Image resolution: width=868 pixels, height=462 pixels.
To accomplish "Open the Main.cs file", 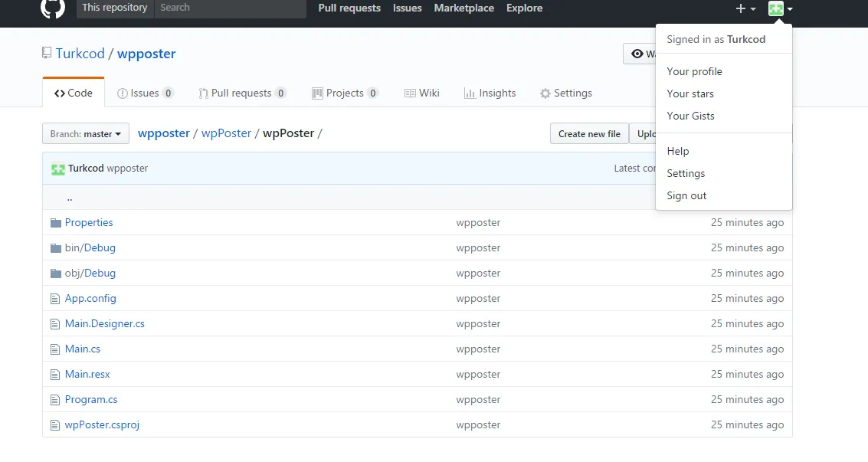I will [83, 349].
